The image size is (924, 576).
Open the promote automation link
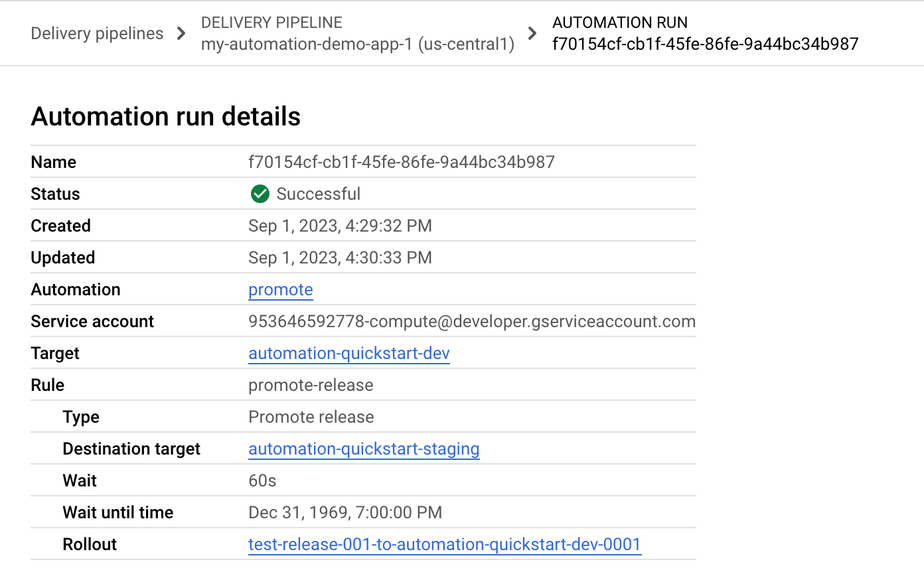coord(280,289)
